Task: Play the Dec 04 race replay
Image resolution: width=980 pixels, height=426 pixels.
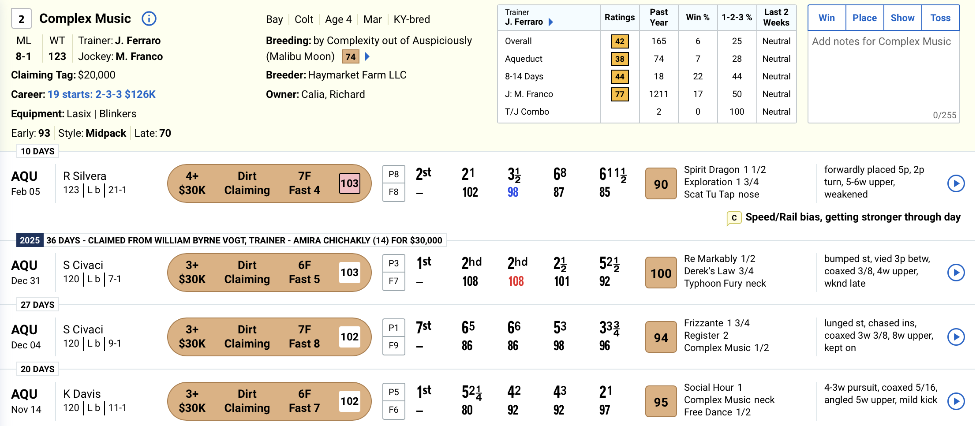Action: 956,337
